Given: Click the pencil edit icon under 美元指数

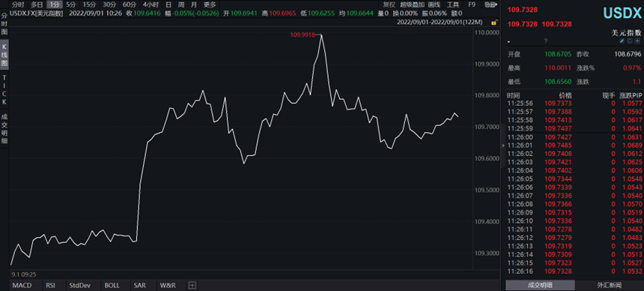Looking at the screenshot, I should coord(622,41).
